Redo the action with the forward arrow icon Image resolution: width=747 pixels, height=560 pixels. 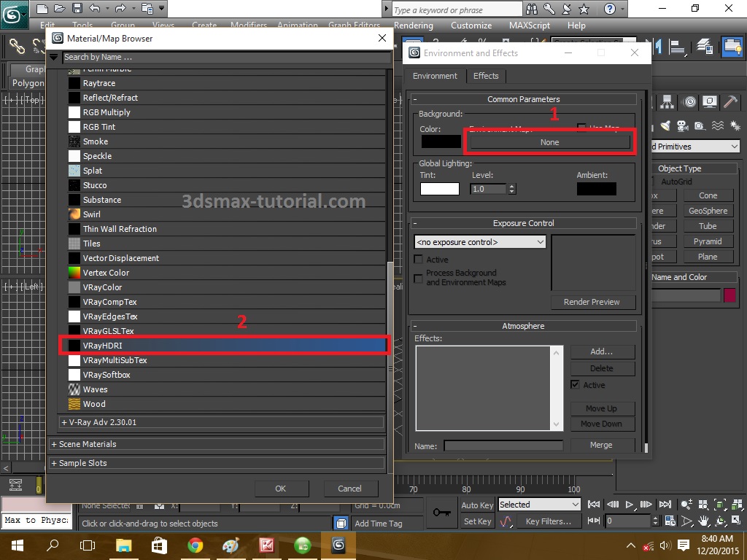120,9
